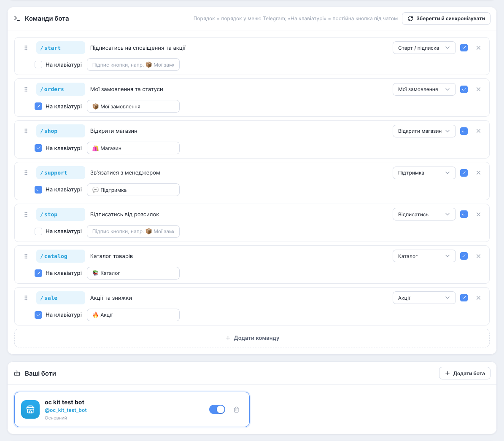Remove the /stop command with X
The width and height of the screenshot is (504, 441).
click(478, 215)
